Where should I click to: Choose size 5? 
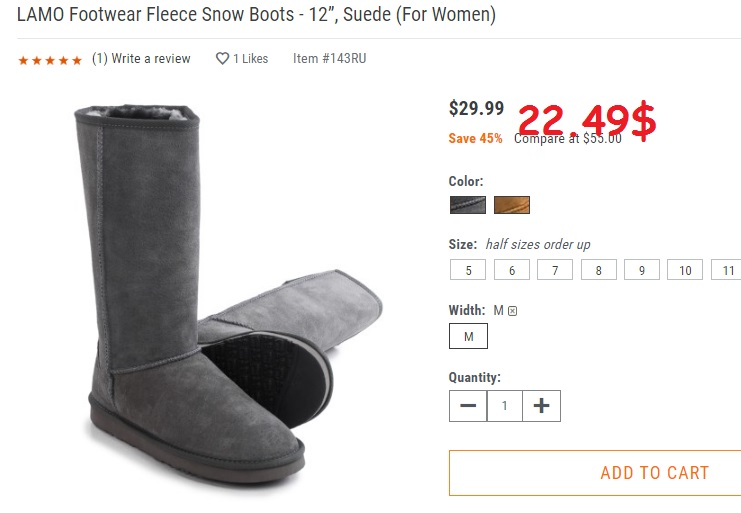coord(468,270)
